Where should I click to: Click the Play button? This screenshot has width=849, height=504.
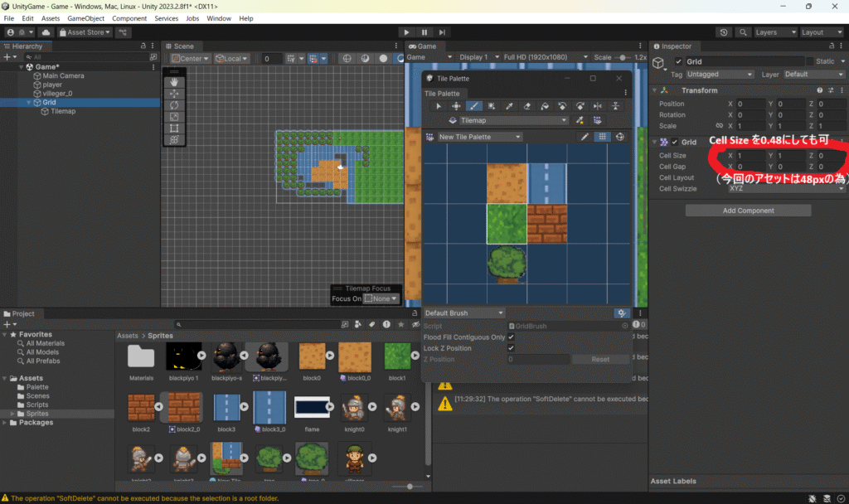point(406,32)
